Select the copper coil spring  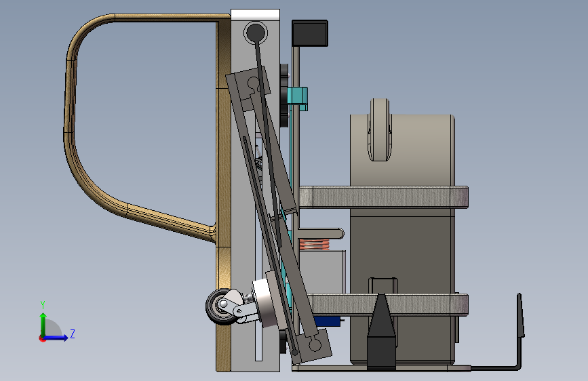[x=314, y=245]
